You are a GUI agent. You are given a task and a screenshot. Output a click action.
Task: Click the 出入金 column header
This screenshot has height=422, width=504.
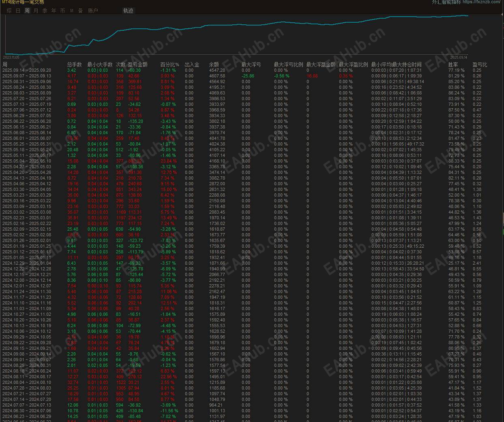[192, 64]
